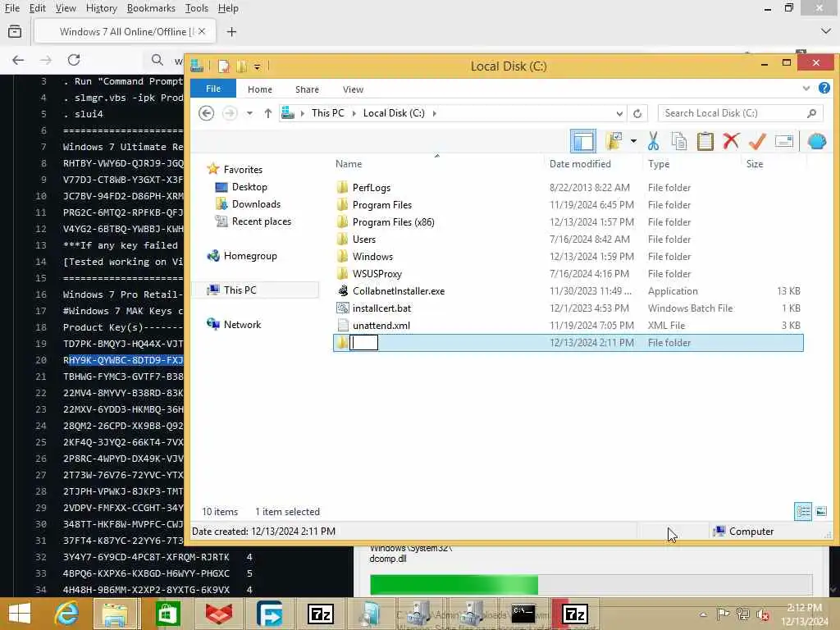Select the WSUSProxy folder
Image resolution: width=840 pixels, height=630 pixels.
point(377,274)
